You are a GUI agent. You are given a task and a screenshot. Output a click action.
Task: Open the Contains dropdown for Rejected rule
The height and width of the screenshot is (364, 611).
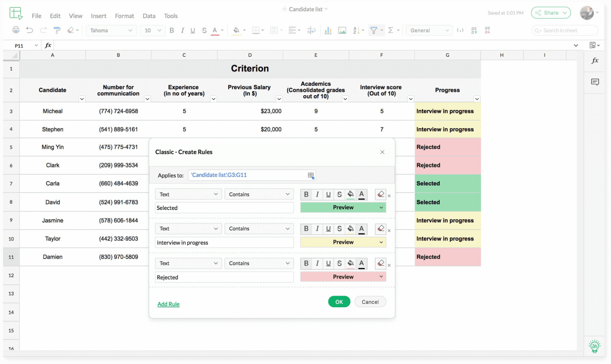259,263
